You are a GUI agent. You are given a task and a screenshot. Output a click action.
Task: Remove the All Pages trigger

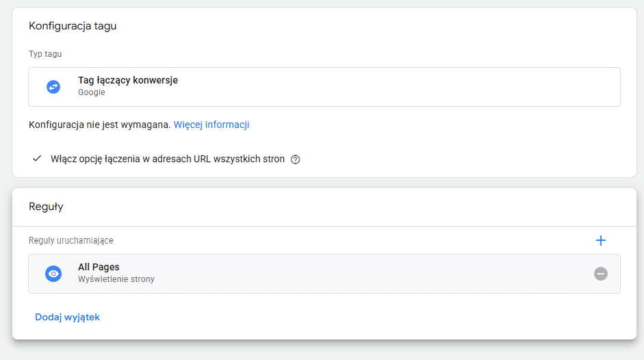coord(600,274)
